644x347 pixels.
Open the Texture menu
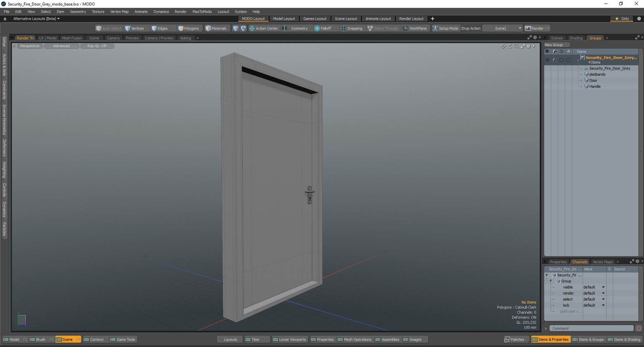[98, 11]
